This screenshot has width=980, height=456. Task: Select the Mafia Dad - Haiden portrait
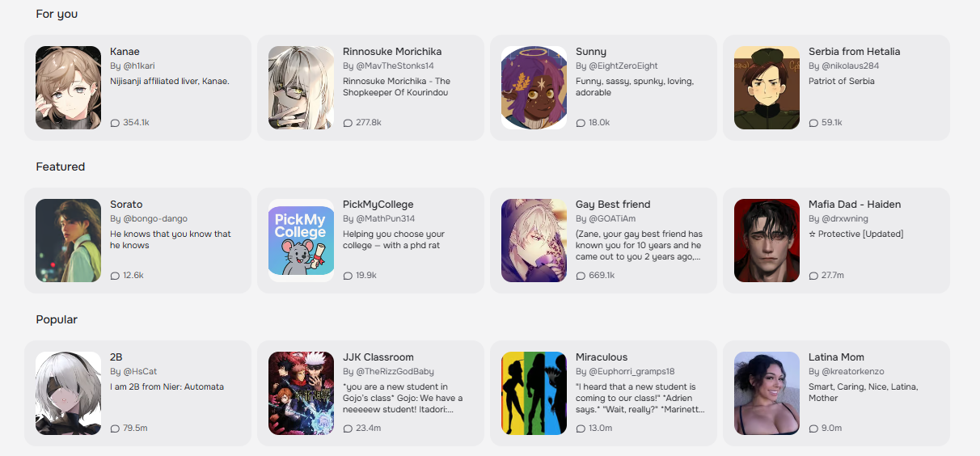coord(767,240)
